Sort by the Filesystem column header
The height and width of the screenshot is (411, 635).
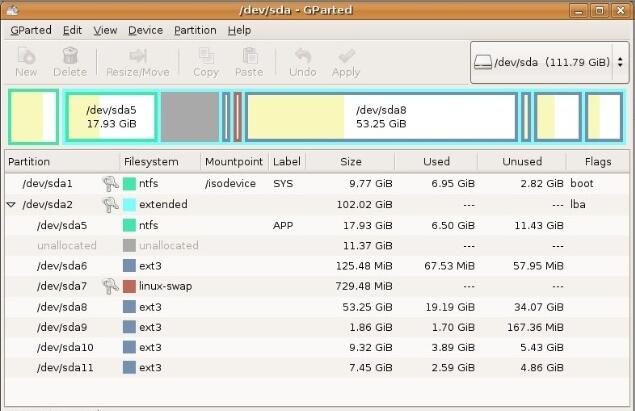151,161
